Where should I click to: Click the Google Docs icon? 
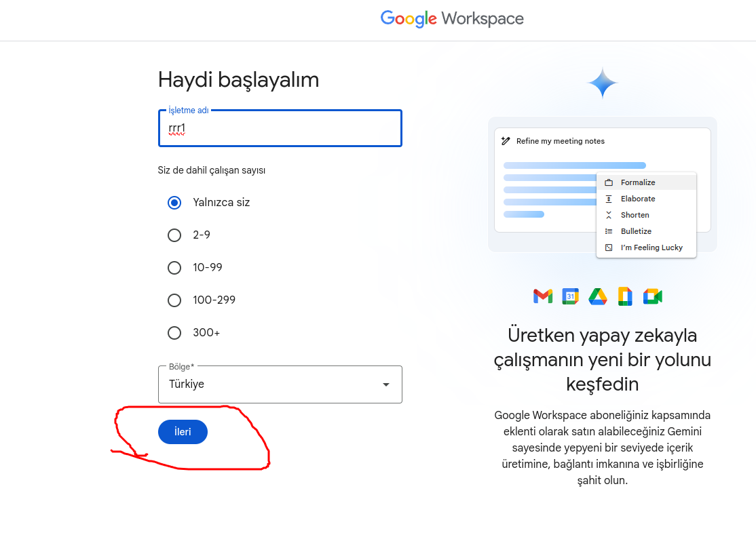point(625,296)
